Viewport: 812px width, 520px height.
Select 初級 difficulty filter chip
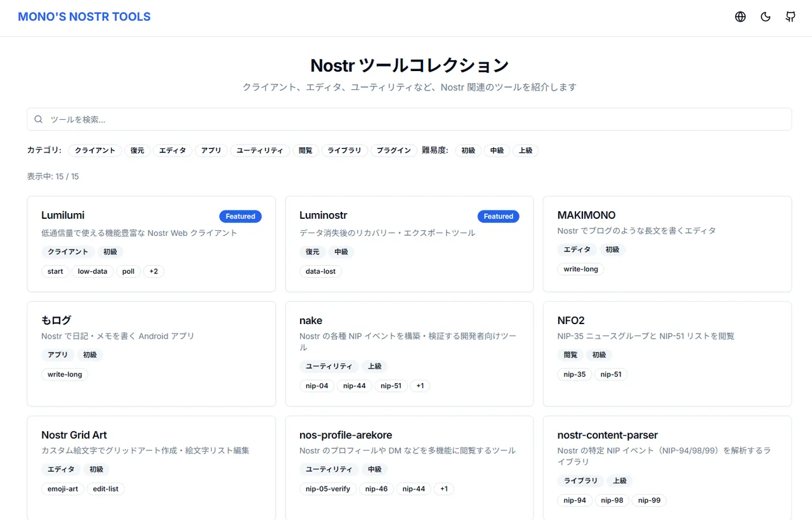pos(468,150)
